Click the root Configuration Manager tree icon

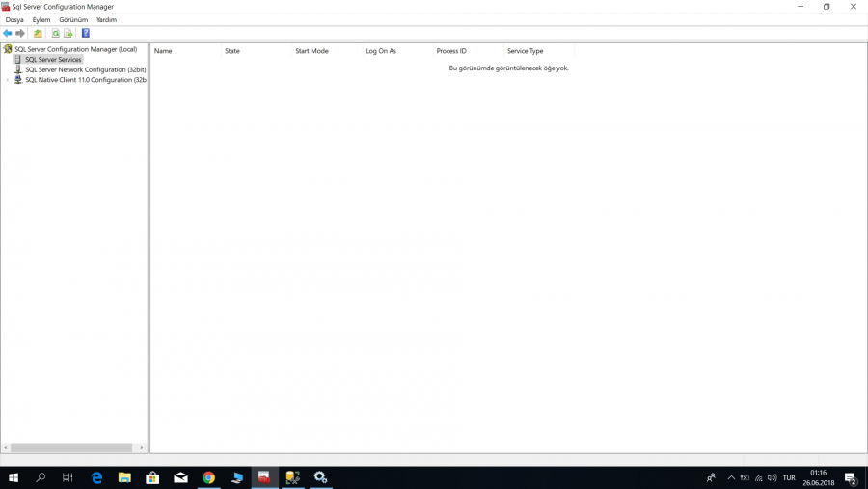[8, 49]
